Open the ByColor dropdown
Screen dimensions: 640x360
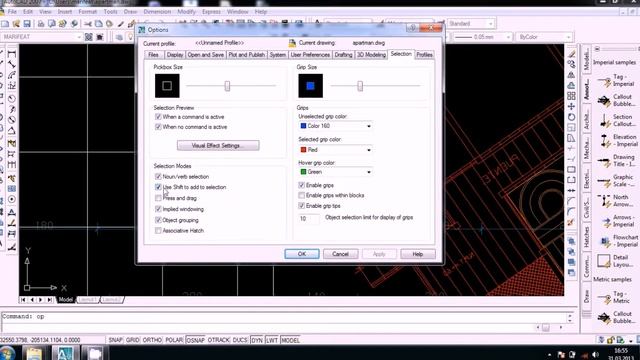[544, 37]
